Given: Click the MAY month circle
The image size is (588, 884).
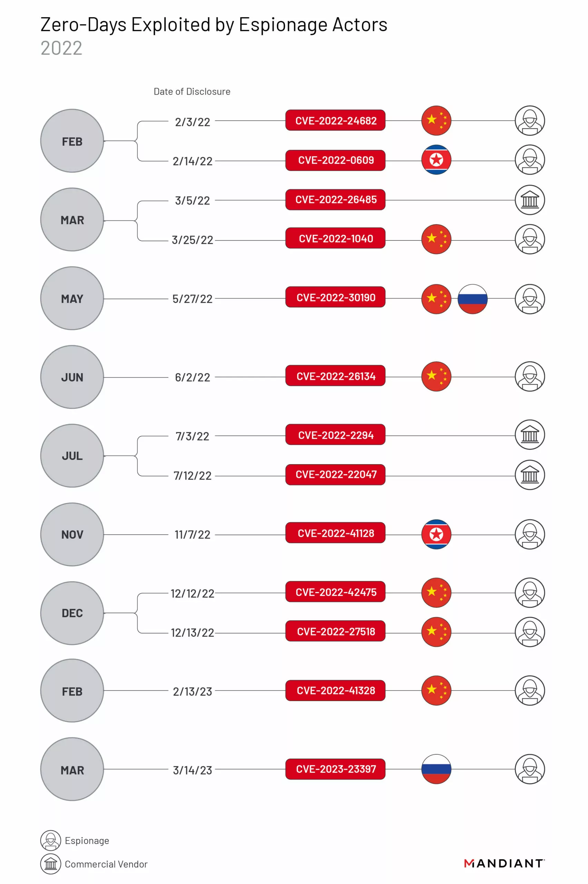Looking at the screenshot, I should (x=72, y=298).
